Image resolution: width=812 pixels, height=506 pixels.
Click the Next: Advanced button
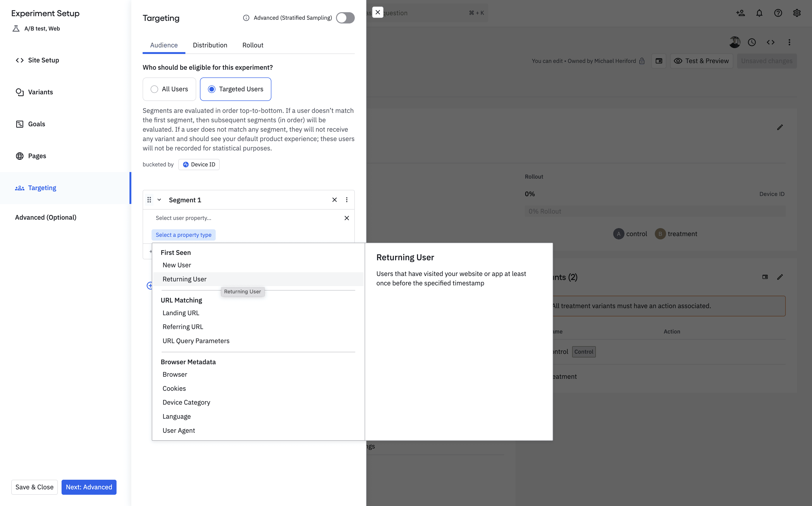click(89, 487)
